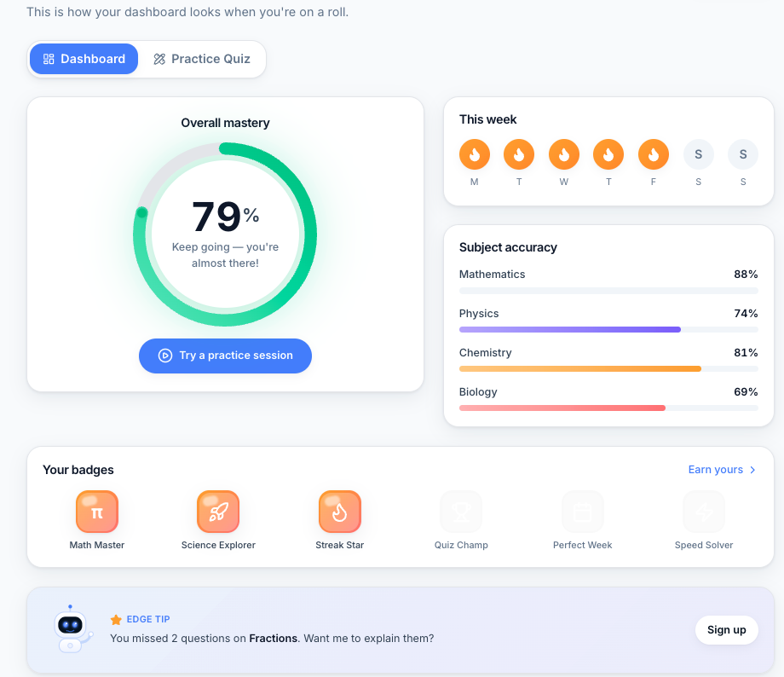
Task: Click the This week heading
Action: [x=488, y=119]
